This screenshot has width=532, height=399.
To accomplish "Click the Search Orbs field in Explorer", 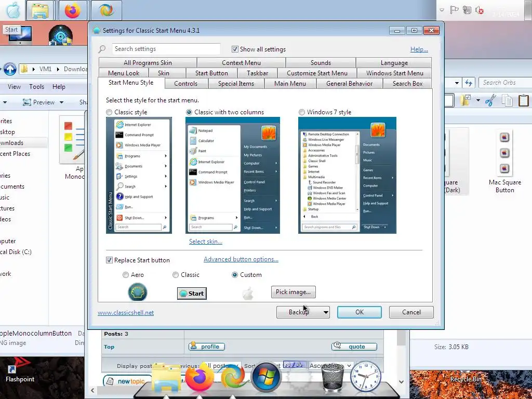I will (x=506, y=83).
